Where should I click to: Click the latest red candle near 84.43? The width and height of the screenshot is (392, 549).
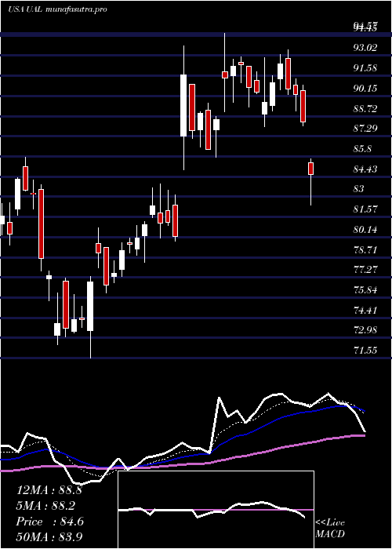point(310,169)
